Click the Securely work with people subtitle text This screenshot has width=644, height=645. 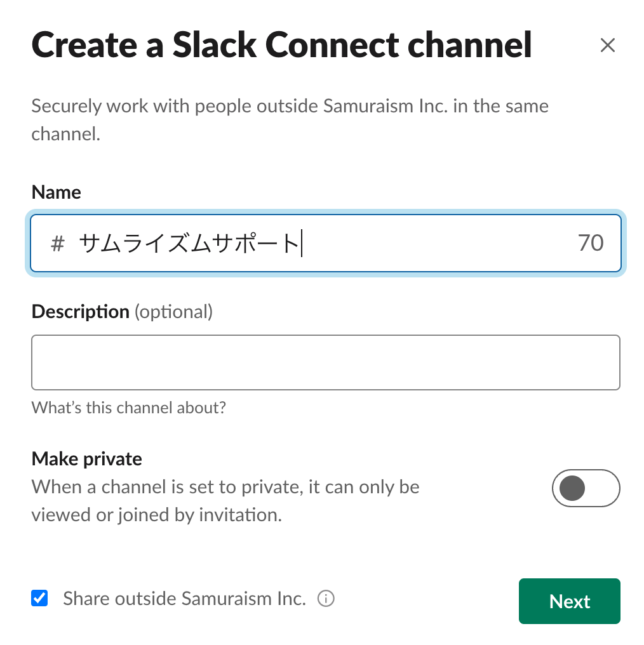290,120
